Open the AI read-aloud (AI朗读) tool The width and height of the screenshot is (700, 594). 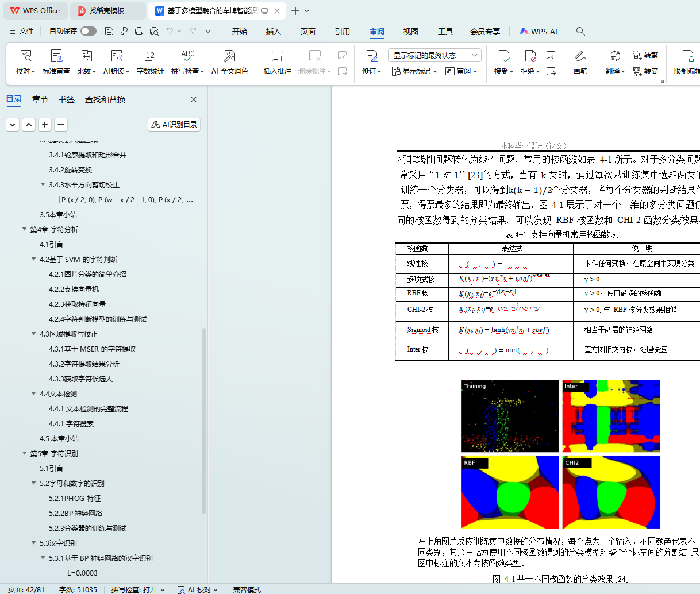(116, 61)
